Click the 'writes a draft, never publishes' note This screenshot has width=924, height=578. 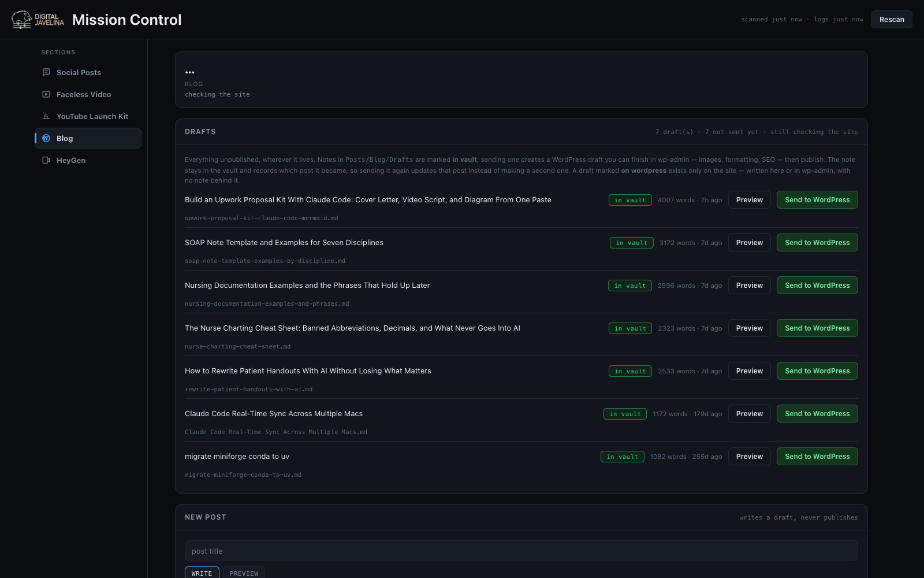pos(798,517)
